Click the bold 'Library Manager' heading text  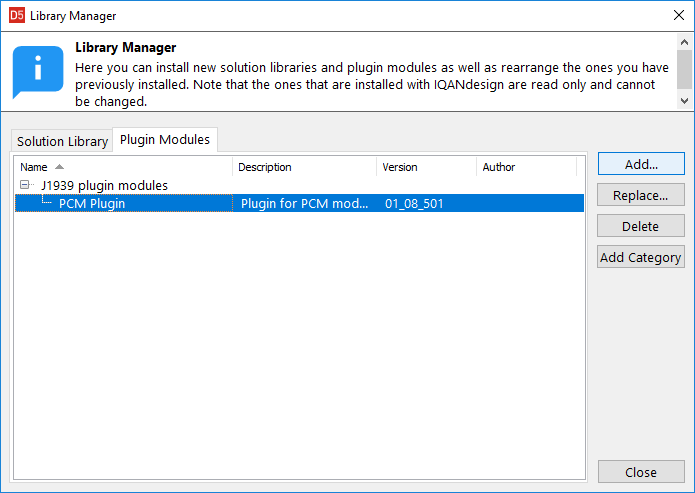tap(125, 47)
